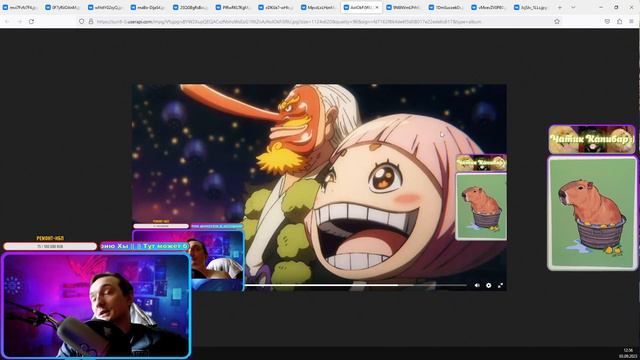640x360 pixels.
Task: Go forward to the next page
Action: pyautogui.click(x=20, y=22)
